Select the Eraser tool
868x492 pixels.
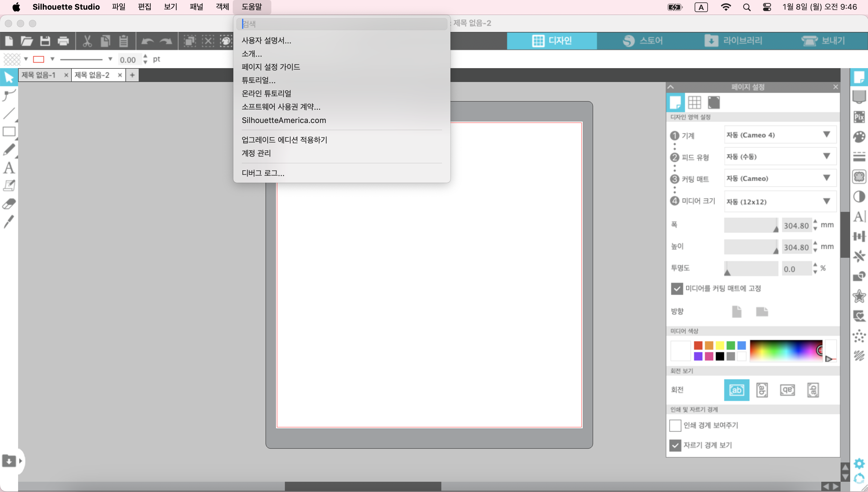click(x=9, y=204)
